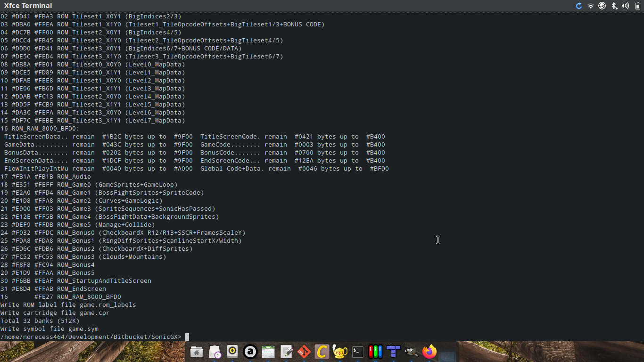Click '(Level0_MapData)' on line 08
This screenshot has width=644, height=362.
[155, 64]
